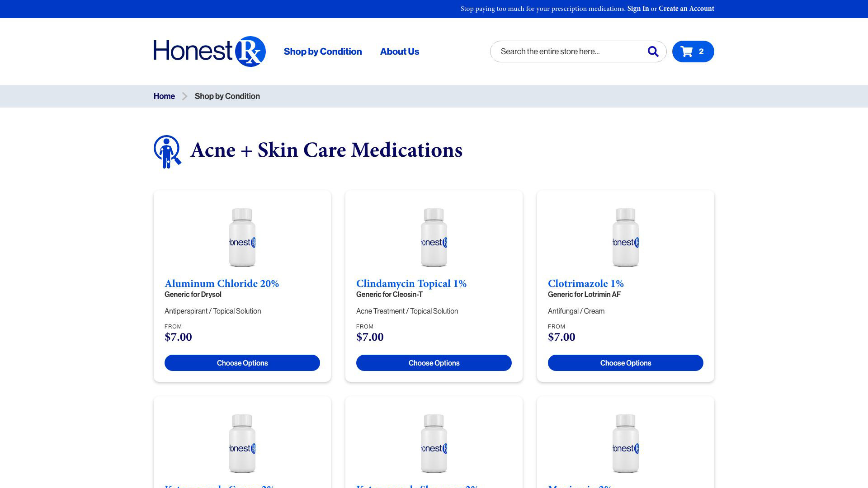Open Aluminum Chloride 20% product title

pyautogui.click(x=222, y=283)
